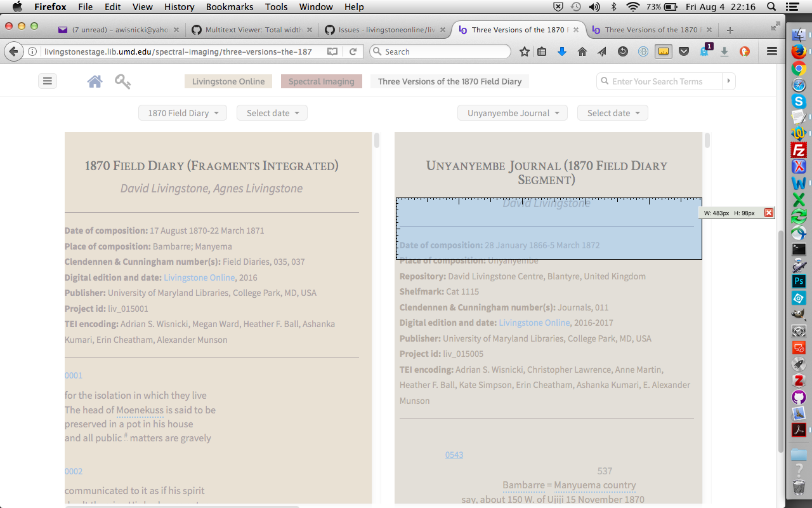Open right pane Select date dropdown

click(x=613, y=113)
